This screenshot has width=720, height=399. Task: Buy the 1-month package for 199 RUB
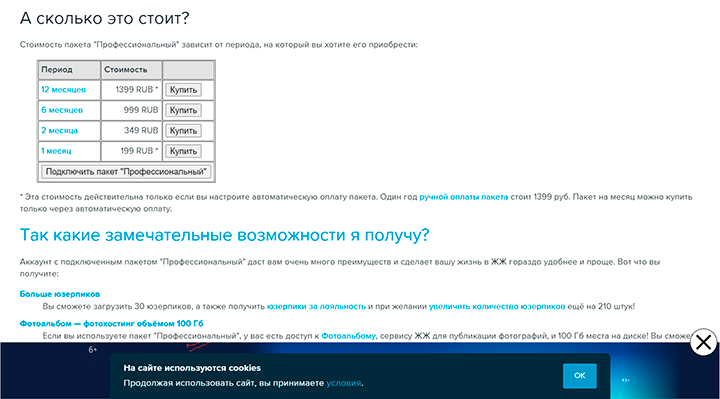183,151
